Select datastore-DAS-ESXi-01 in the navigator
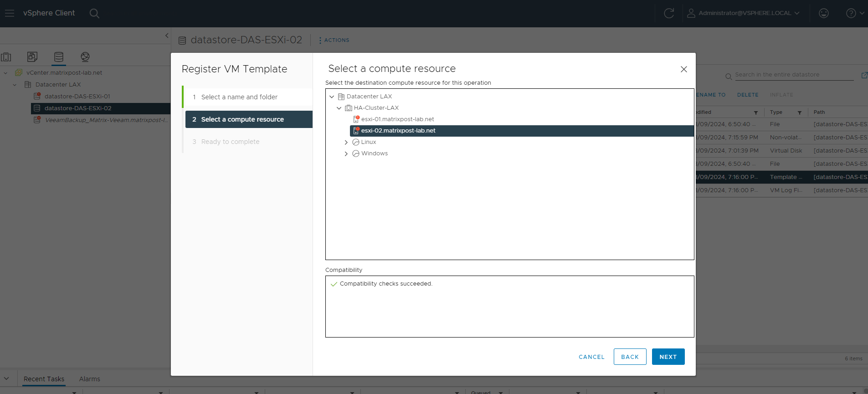 click(77, 97)
